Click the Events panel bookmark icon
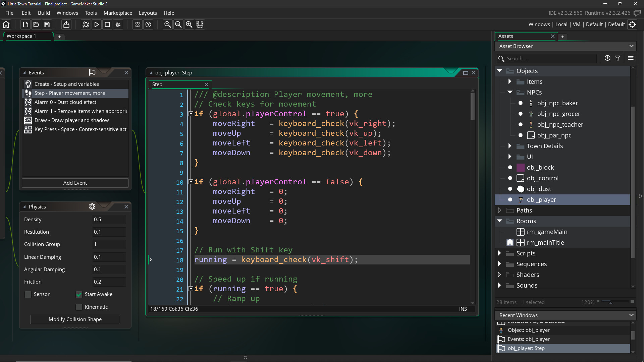 tap(92, 72)
